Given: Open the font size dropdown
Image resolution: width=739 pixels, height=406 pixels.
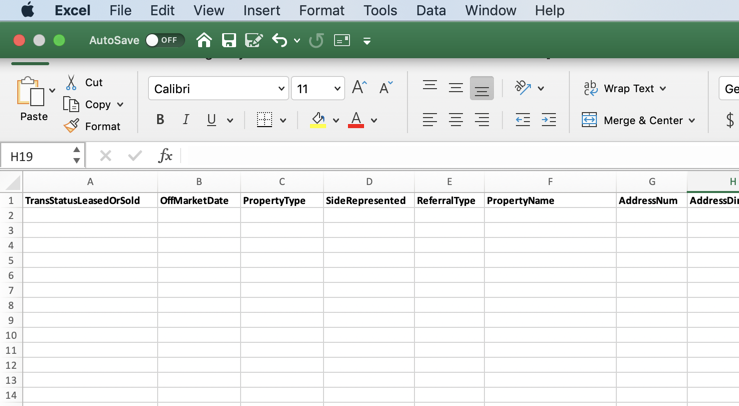Looking at the screenshot, I should (x=337, y=89).
